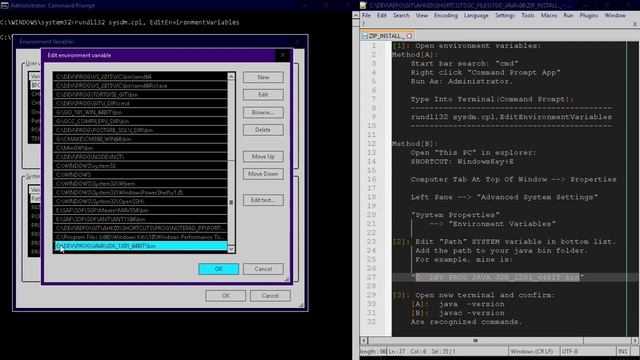Click up arrow of path list scrollbar
Screen dimensions: 640x360
(x=231, y=76)
